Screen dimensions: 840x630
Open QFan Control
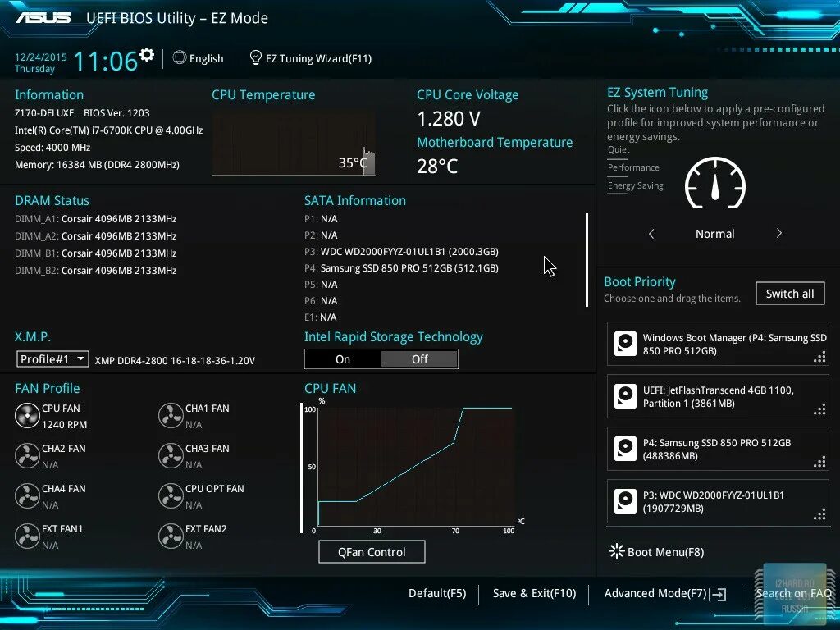(372, 552)
